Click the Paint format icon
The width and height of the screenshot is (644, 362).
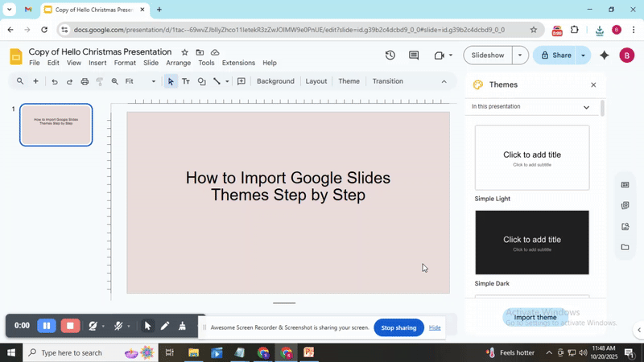(x=100, y=81)
